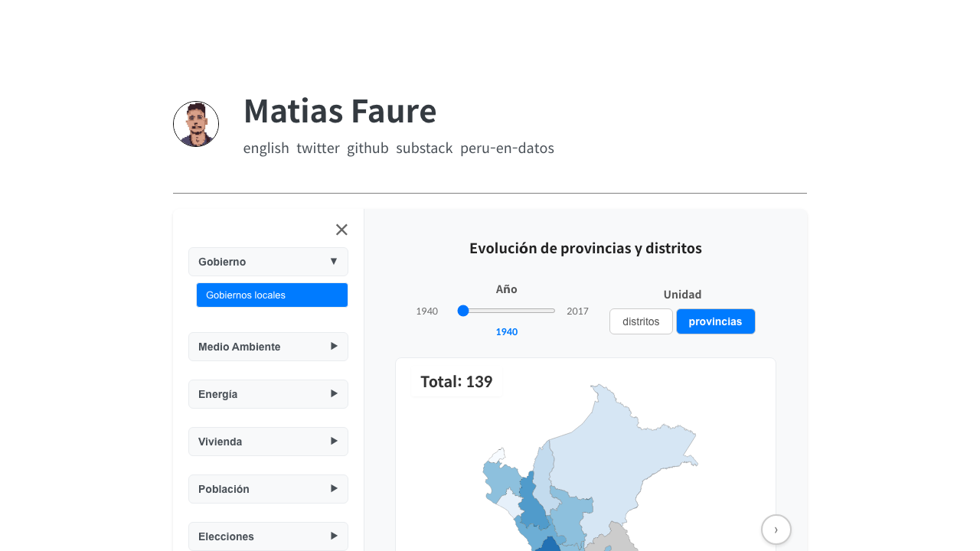Viewport: 980px width, 551px height.
Task: Open the twitter link
Action: (x=318, y=148)
